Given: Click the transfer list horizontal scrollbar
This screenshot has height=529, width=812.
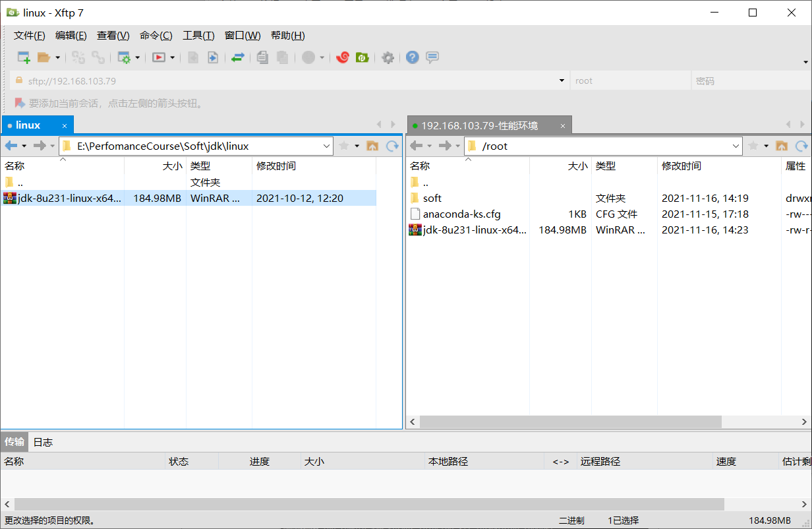Looking at the screenshot, I should (x=369, y=504).
